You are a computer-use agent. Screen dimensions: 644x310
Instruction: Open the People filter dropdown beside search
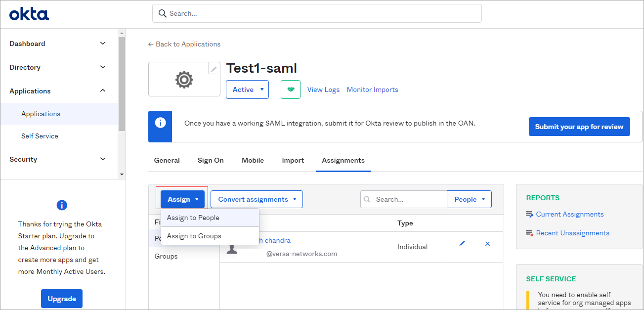469,199
